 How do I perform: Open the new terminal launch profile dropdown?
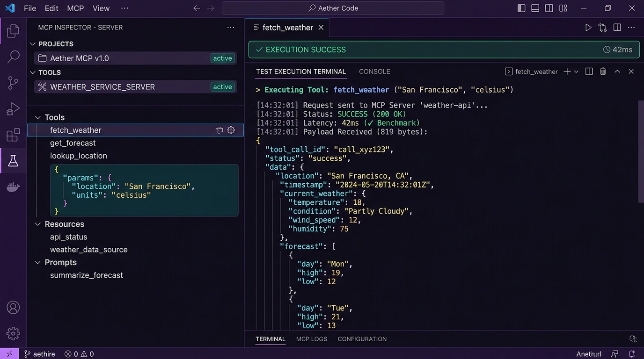coord(576,72)
